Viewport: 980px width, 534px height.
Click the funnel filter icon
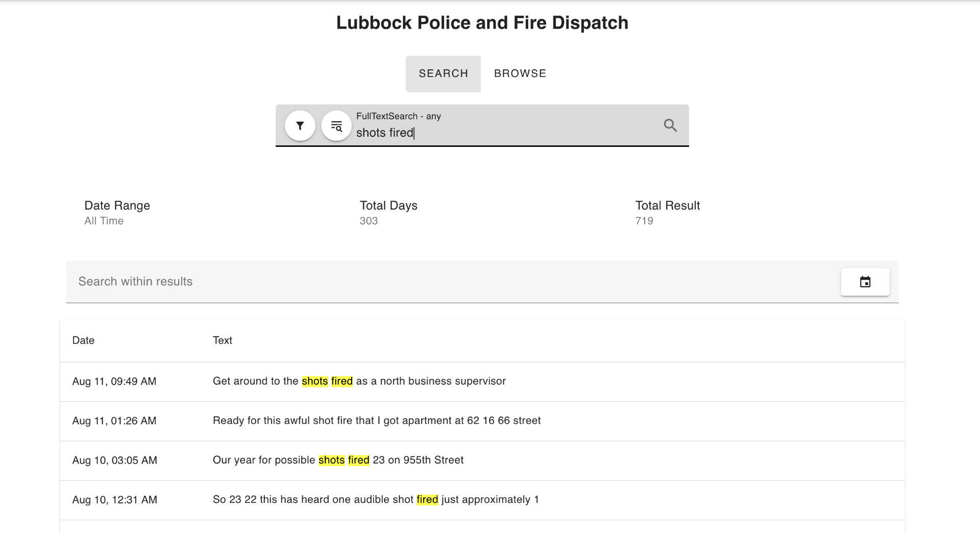300,125
